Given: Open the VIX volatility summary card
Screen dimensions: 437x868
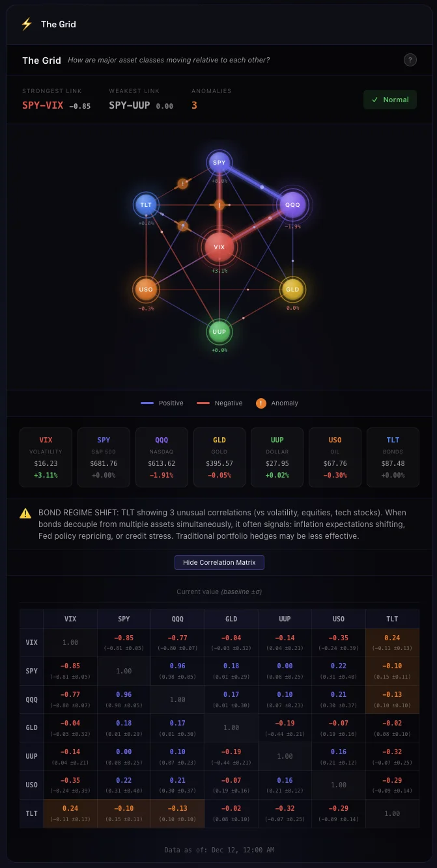Looking at the screenshot, I should (x=46, y=457).
